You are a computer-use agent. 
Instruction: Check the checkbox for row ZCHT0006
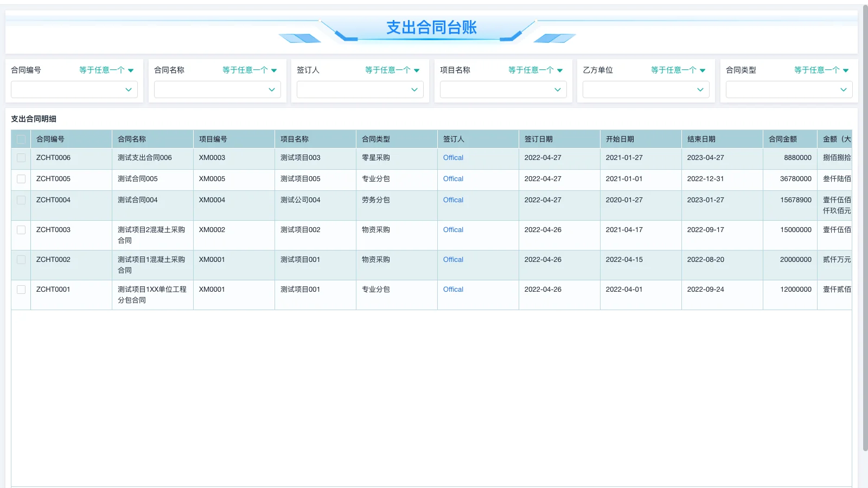21,158
